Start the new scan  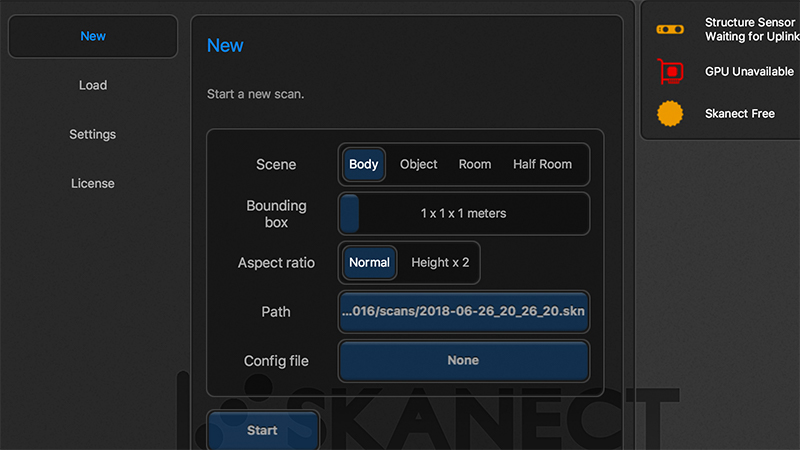[263, 430]
